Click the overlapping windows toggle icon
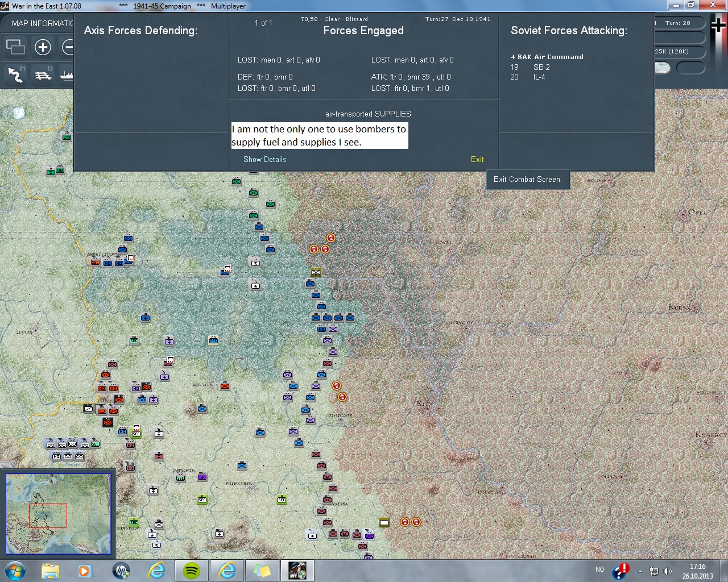 15,47
